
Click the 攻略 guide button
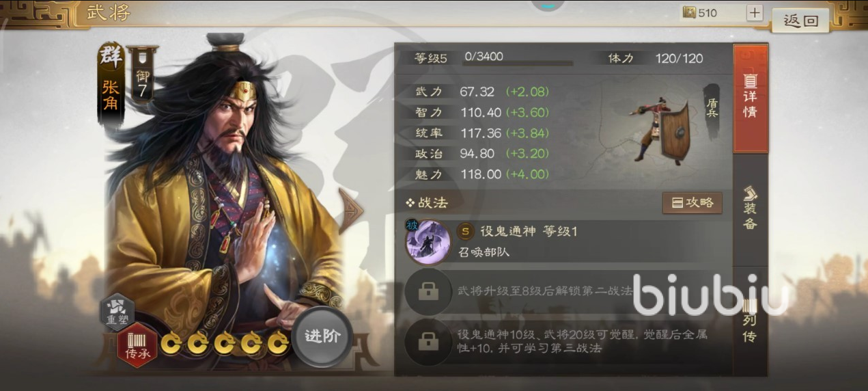pyautogui.click(x=692, y=203)
